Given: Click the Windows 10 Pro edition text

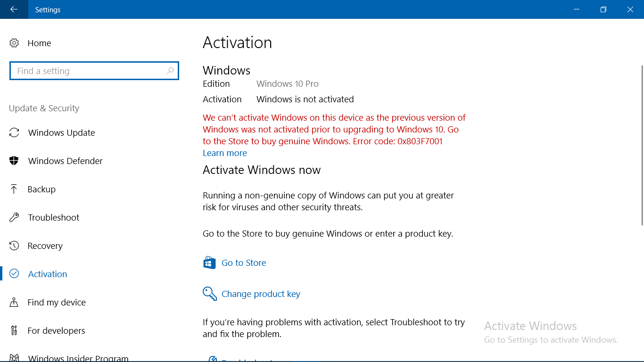Looking at the screenshot, I should click(288, 83).
